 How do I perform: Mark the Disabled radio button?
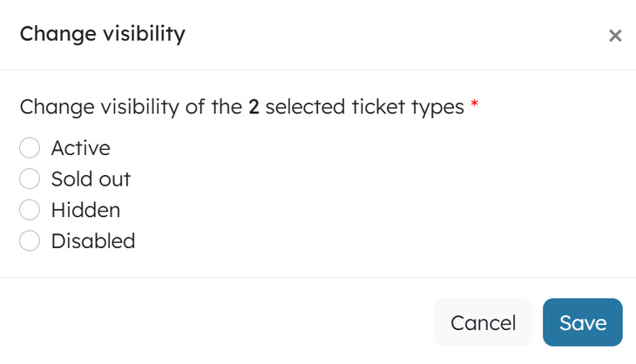(x=30, y=241)
